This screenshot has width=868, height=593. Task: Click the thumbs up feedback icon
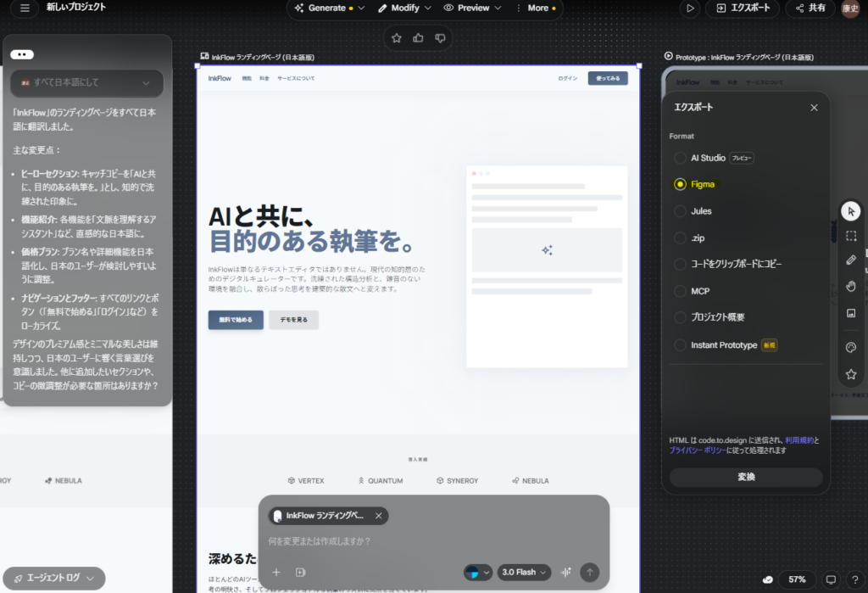click(x=418, y=37)
